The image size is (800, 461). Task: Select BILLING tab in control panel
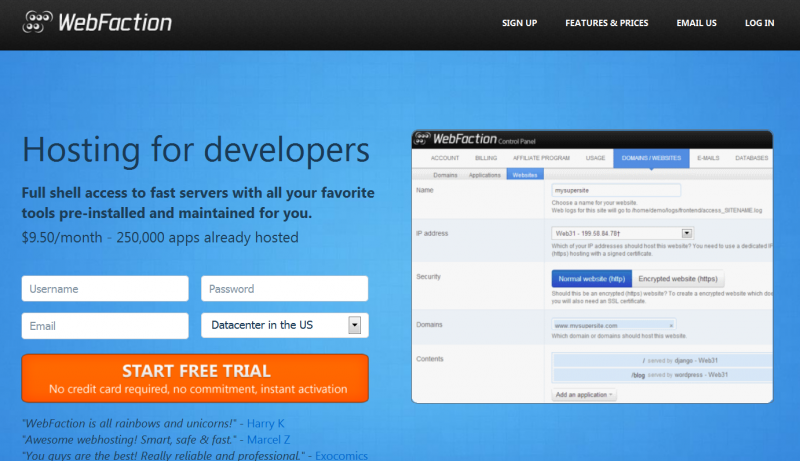486,158
